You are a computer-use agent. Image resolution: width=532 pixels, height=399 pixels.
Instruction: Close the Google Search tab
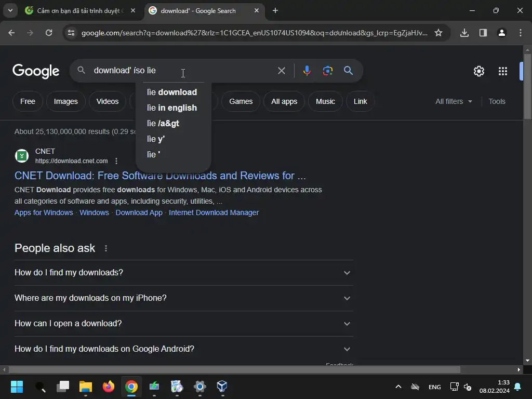pyautogui.click(x=257, y=10)
